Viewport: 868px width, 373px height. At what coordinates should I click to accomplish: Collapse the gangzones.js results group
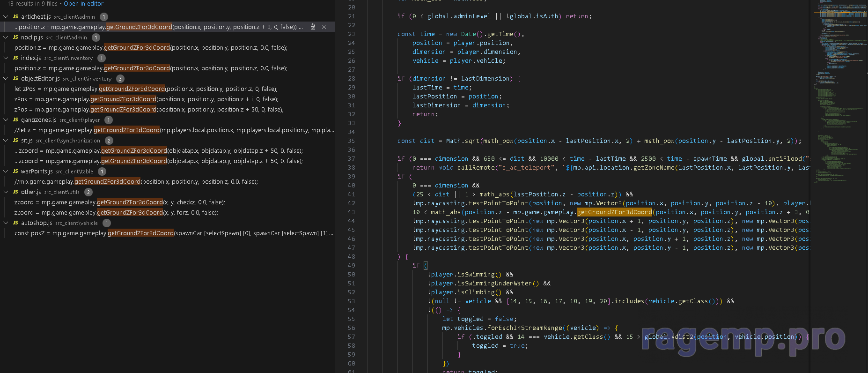6,119
